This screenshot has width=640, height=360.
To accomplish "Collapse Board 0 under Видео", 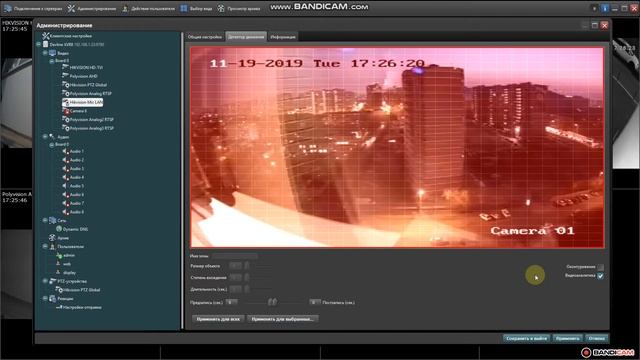I will click(x=51, y=60).
